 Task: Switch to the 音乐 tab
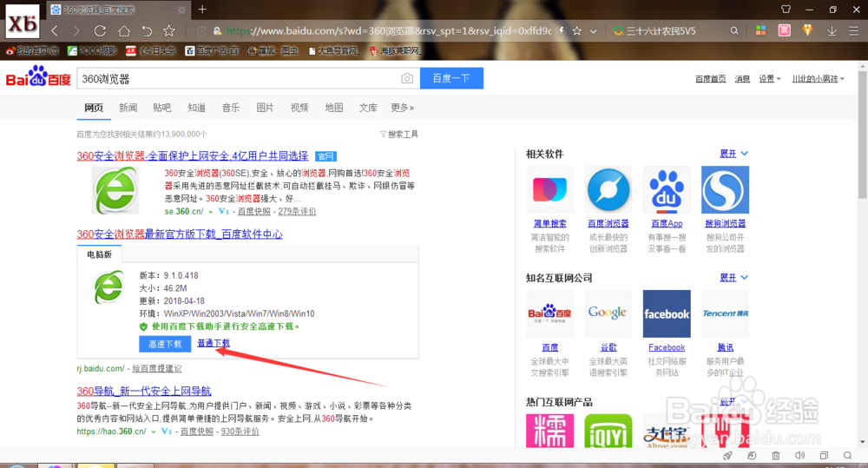231,108
